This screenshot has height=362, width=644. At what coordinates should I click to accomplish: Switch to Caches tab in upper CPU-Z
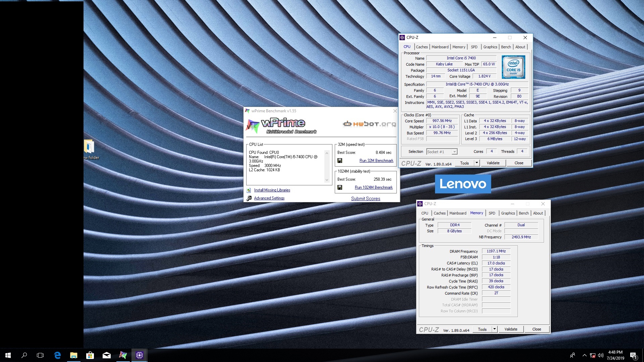tap(422, 47)
